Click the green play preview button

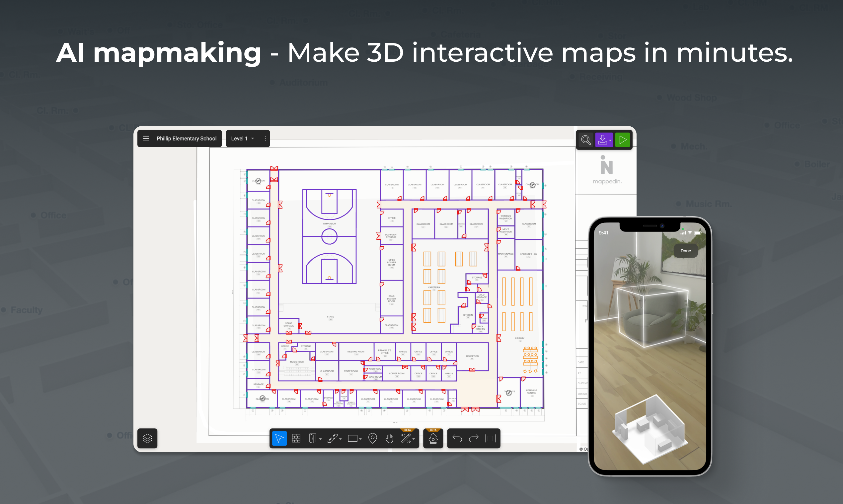(622, 140)
